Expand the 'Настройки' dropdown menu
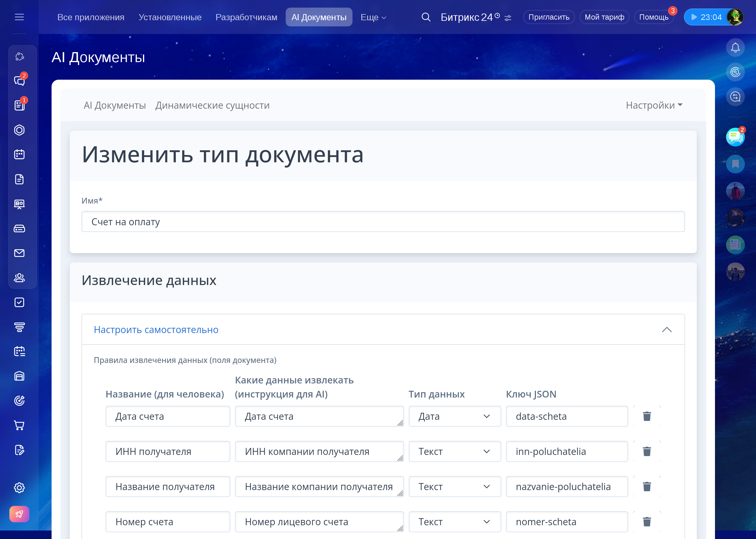 tap(654, 105)
